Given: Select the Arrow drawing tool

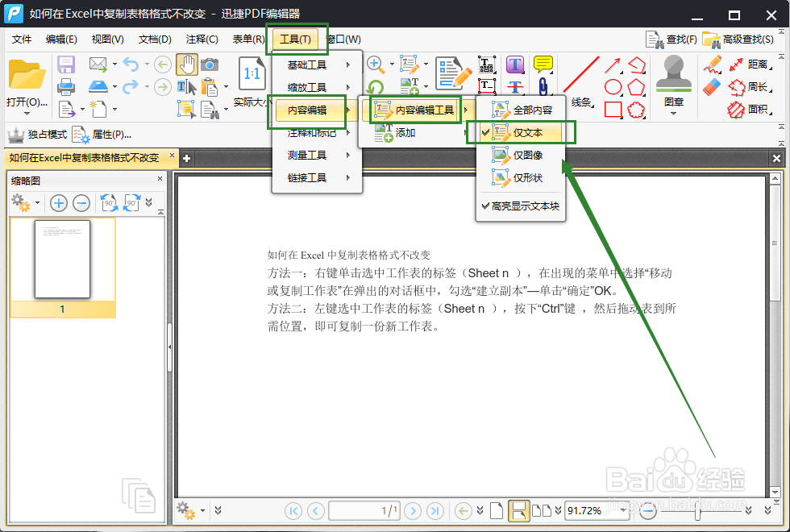Looking at the screenshot, I should click(x=612, y=65).
